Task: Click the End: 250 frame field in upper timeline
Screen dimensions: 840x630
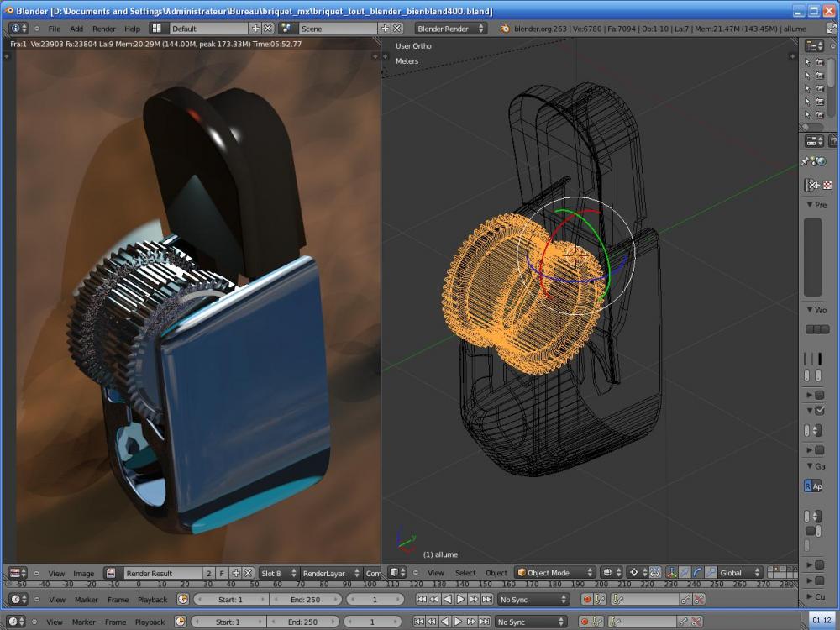Action: pyautogui.click(x=306, y=599)
